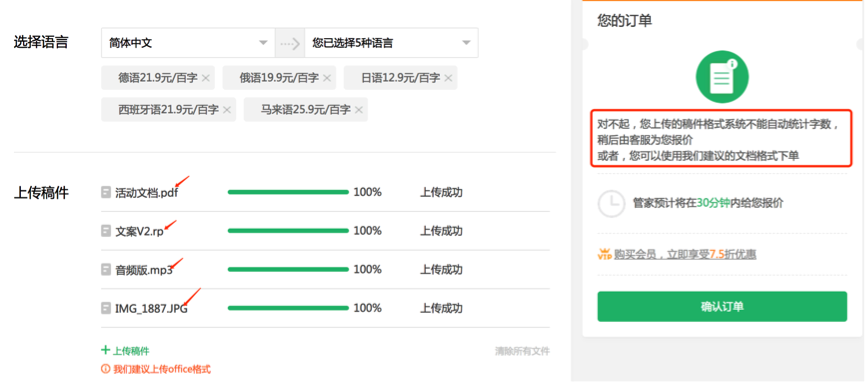The height and width of the screenshot is (382, 865).
Task: Click 清除所有文件 to clear files
Action: (522, 351)
